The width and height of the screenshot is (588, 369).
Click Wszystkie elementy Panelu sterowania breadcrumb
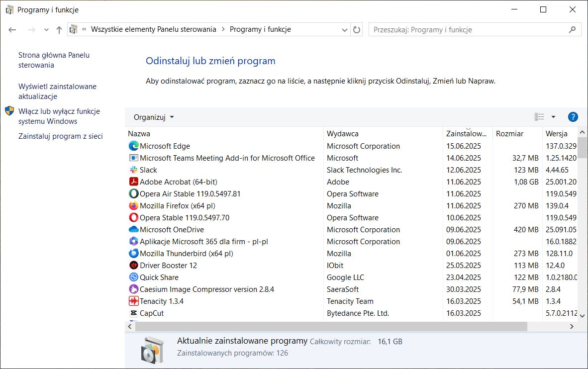click(153, 29)
